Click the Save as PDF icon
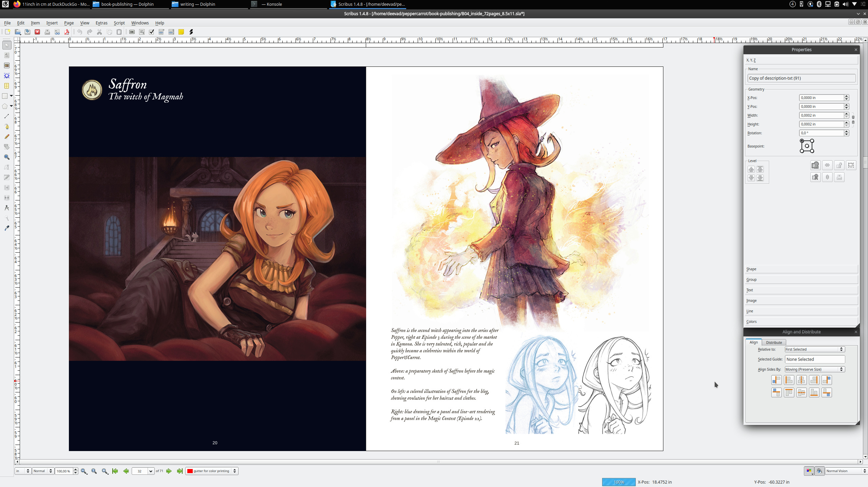 [x=67, y=32]
